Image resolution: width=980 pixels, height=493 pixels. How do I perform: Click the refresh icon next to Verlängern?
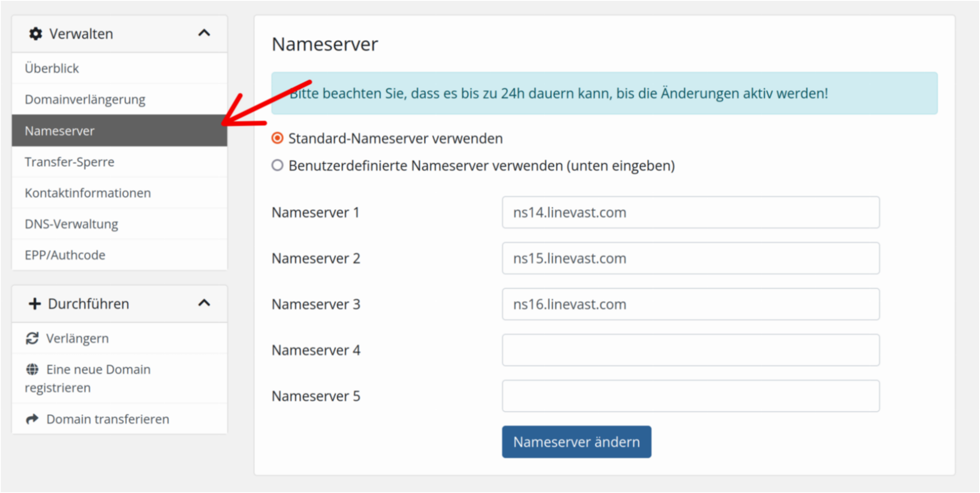(32, 338)
